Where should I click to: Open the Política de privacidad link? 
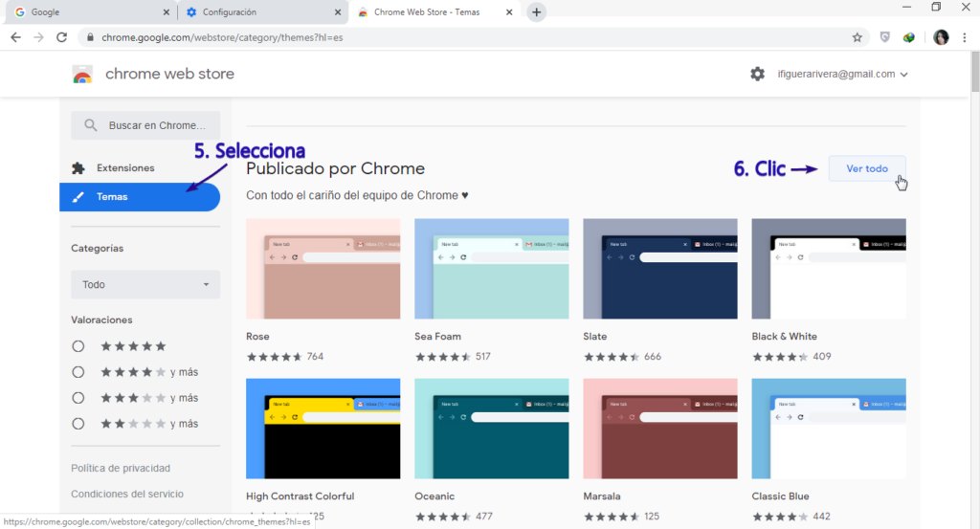point(121,468)
